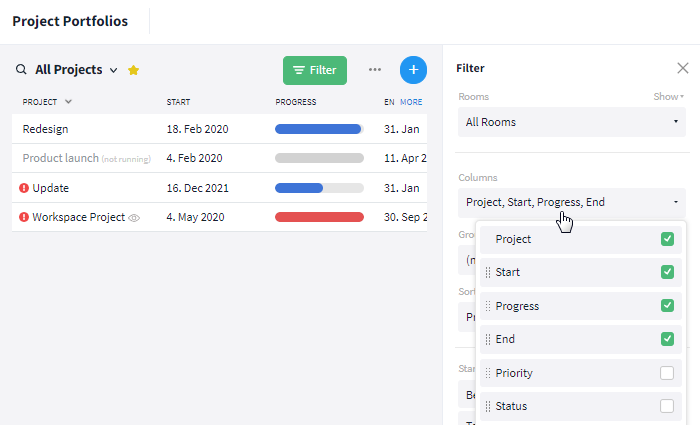
Task: Check the Status column checkbox
Action: (x=667, y=406)
